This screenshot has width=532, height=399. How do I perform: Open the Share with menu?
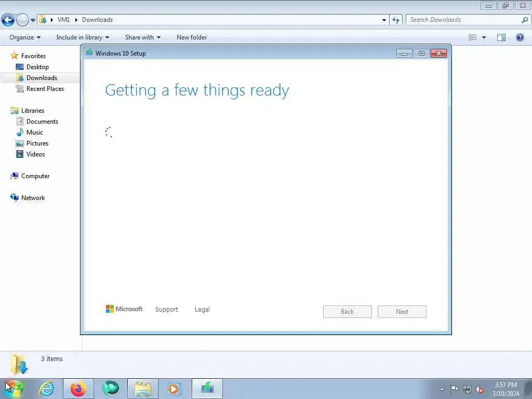142,37
